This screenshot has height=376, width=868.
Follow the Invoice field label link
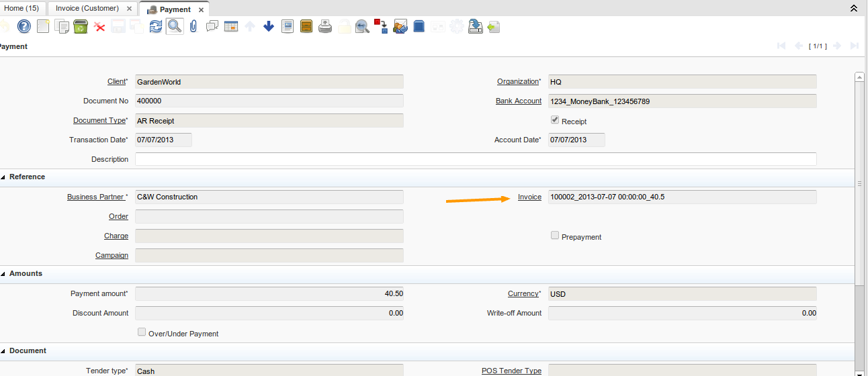529,197
